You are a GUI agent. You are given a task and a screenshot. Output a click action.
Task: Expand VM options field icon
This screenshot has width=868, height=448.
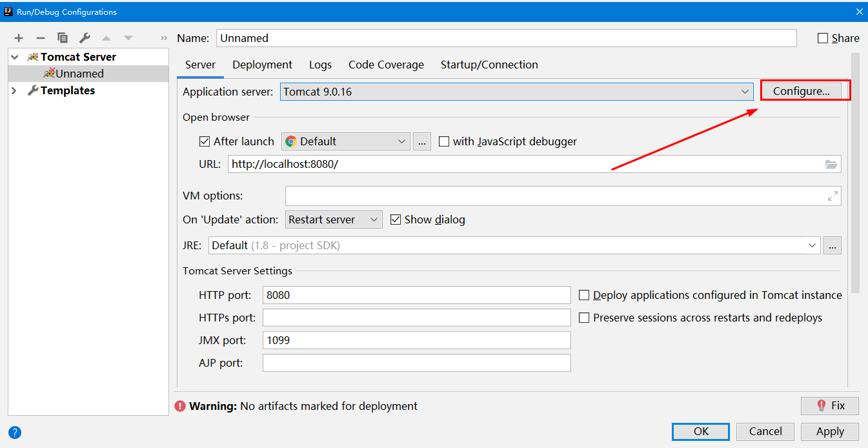click(x=833, y=196)
